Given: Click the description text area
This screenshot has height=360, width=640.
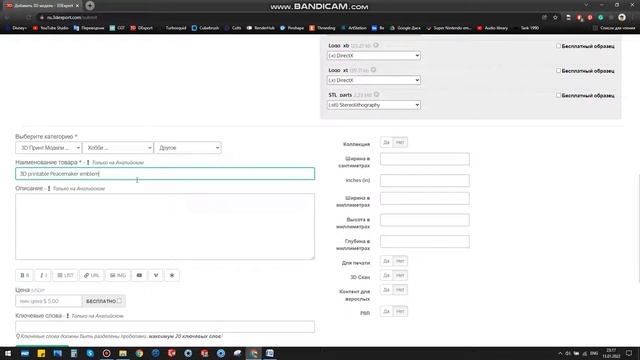Looking at the screenshot, I should coord(165,227).
